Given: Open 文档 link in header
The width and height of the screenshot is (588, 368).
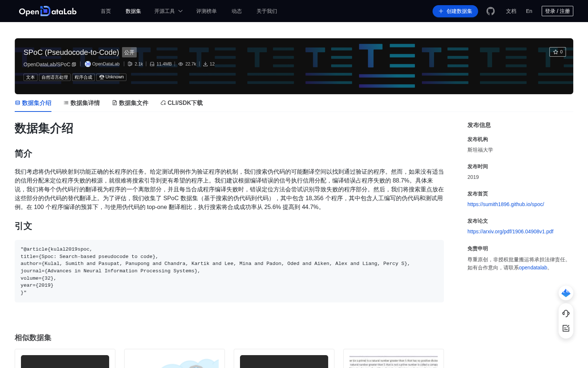Looking at the screenshot, I should coord(511,11).
